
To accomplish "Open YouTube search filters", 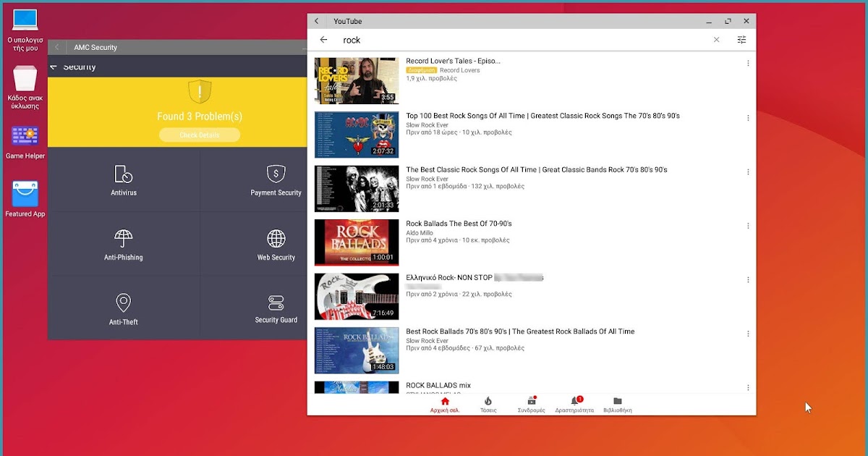I will (741, 40).
